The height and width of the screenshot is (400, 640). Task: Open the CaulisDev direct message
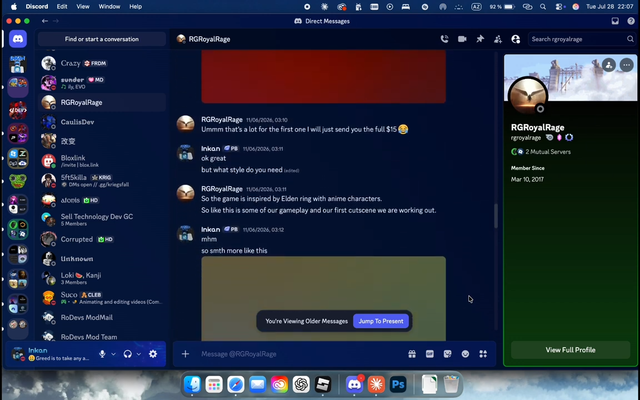pos(102,122)
